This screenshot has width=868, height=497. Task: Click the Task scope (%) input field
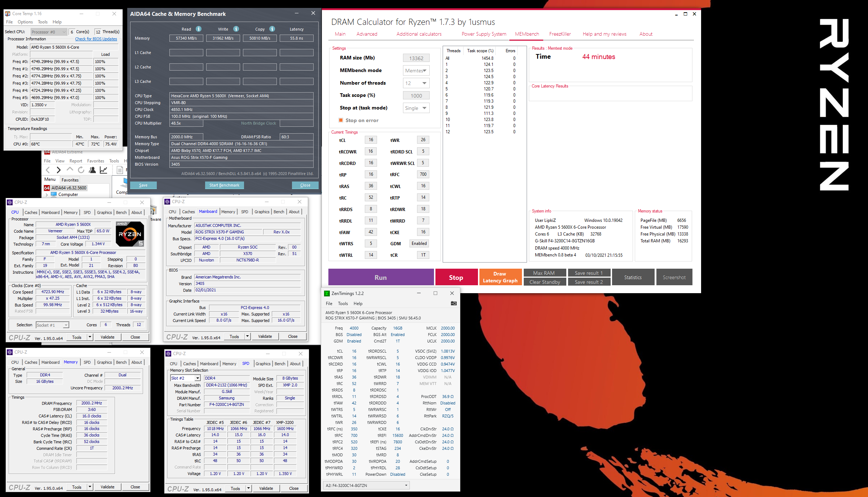tap(416, 96)
